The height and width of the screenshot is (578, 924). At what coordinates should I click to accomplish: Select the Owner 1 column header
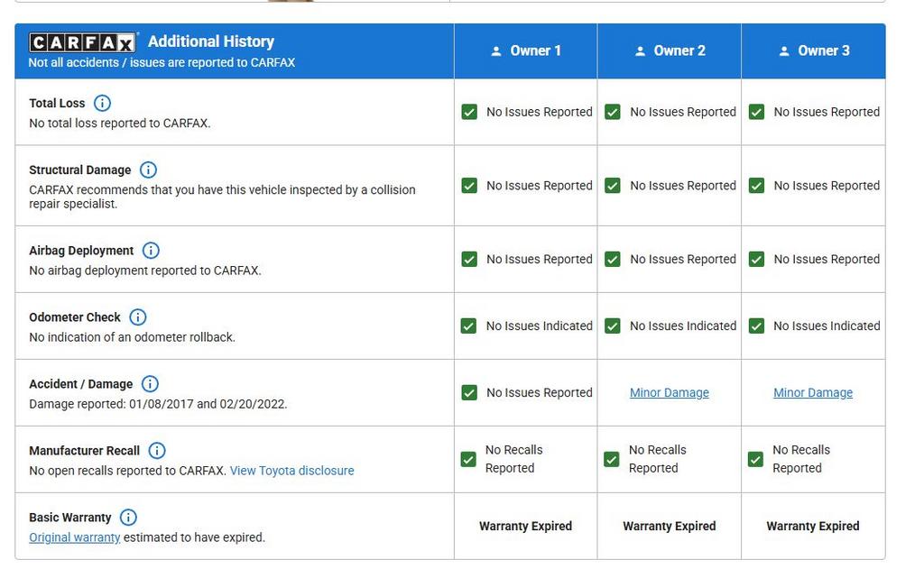pyautogui.click(x=526, y=51)
